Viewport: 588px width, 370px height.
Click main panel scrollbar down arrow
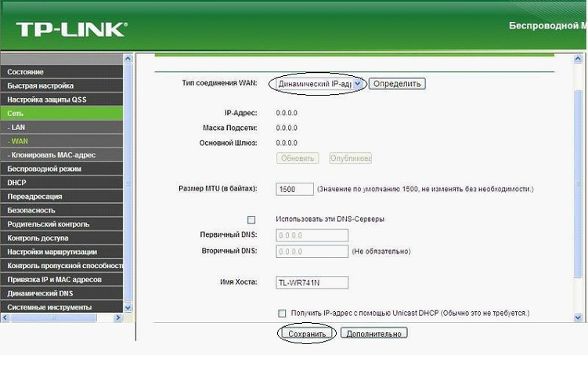click(578, 317)
